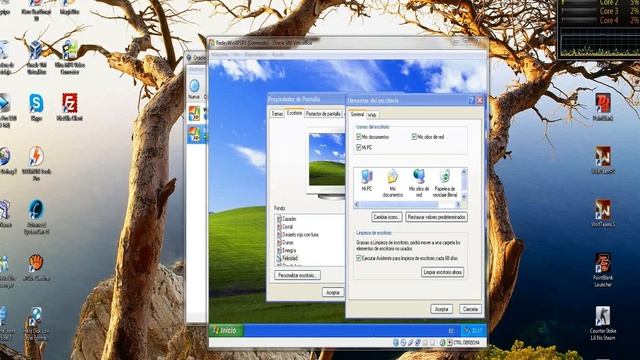
Task: Select second highlighted XP virtual machine in list
Action: (x=196, y=134)
